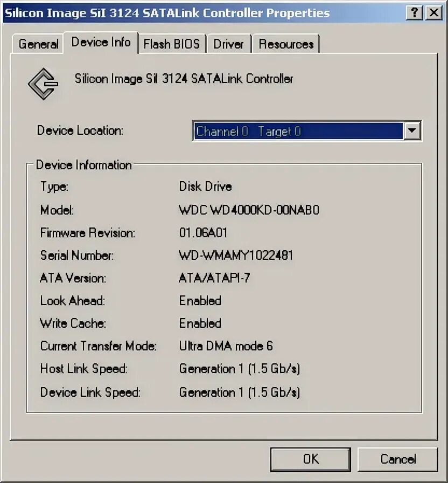Click the question mark help button
The width and height of the screenshot is (448, 483).
tap(415, 12)
